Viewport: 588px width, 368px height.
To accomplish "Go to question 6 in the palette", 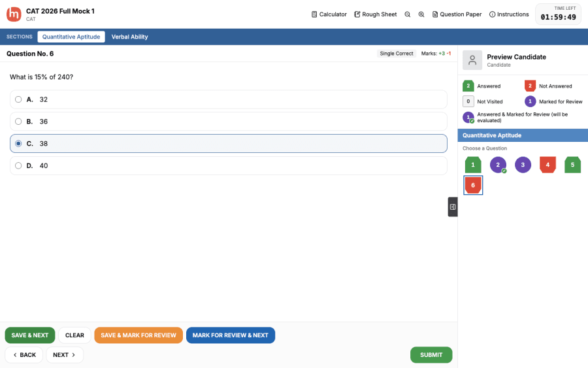I will (x=473, y=185).
